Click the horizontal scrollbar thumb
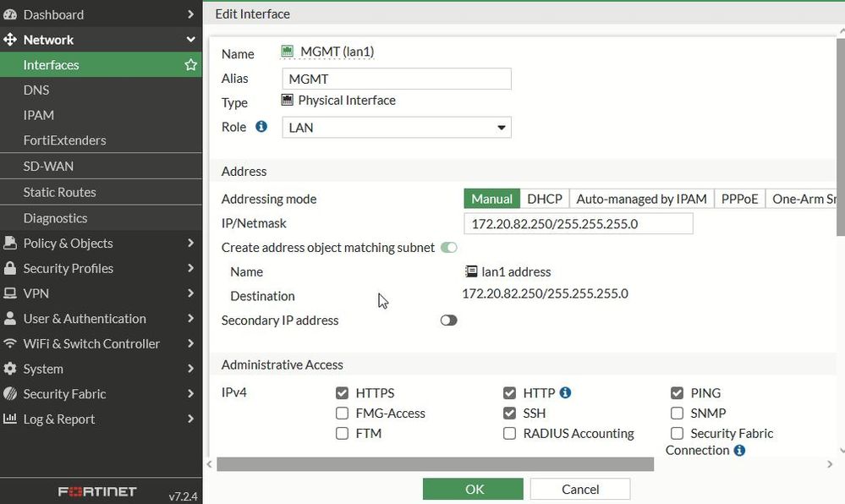 pyautogui.click(x=435, y=464)
